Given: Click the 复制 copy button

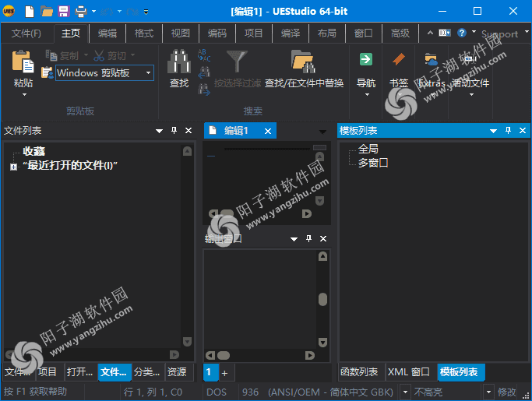Looking at the screenshot, I should coord(62,55).
